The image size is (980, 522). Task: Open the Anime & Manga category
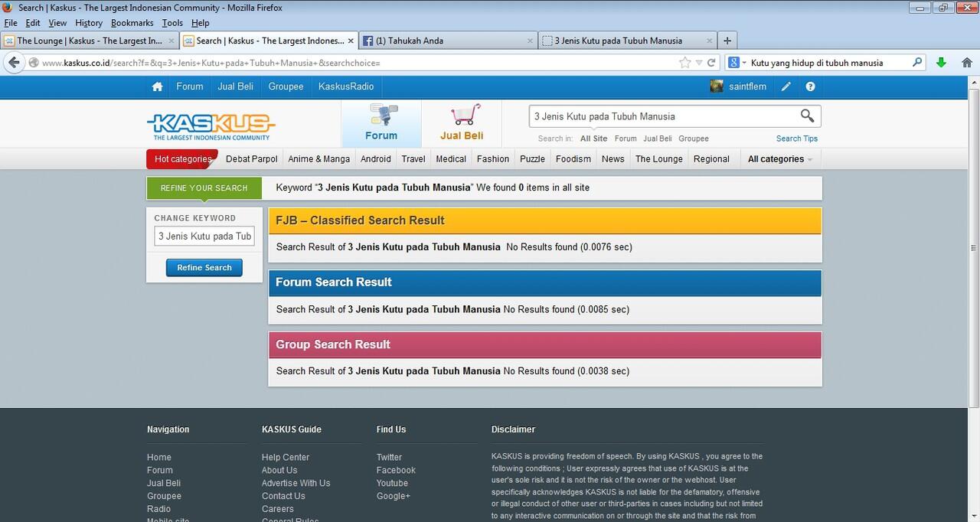[x=318, y=159]
